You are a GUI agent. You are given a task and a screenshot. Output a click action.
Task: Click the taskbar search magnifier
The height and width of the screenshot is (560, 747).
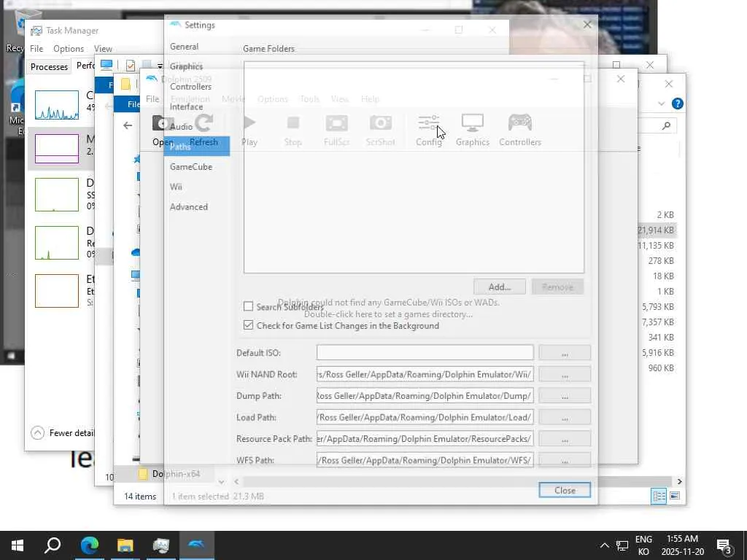tap(53, 545)
